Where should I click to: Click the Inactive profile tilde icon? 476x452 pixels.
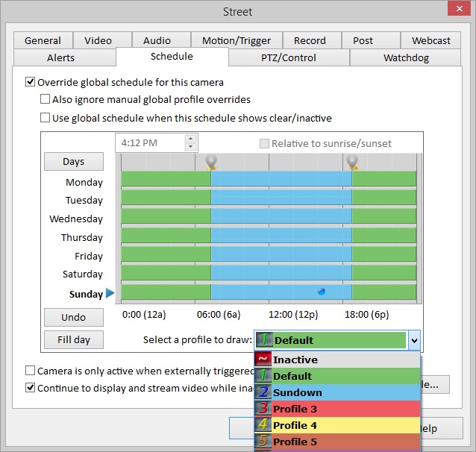pyautogui.click(x=263, y=360)
